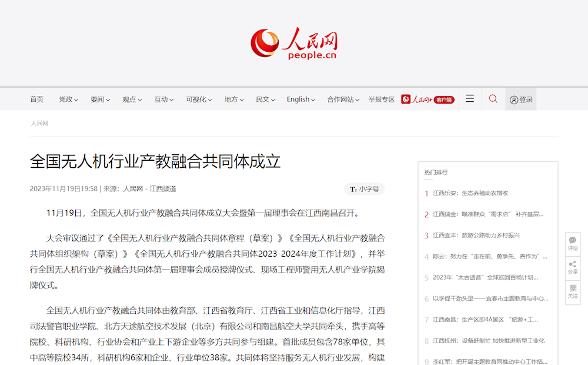Select 举报专区 in navigation bar
Screen dimensions: 588x365
[382, 99]
